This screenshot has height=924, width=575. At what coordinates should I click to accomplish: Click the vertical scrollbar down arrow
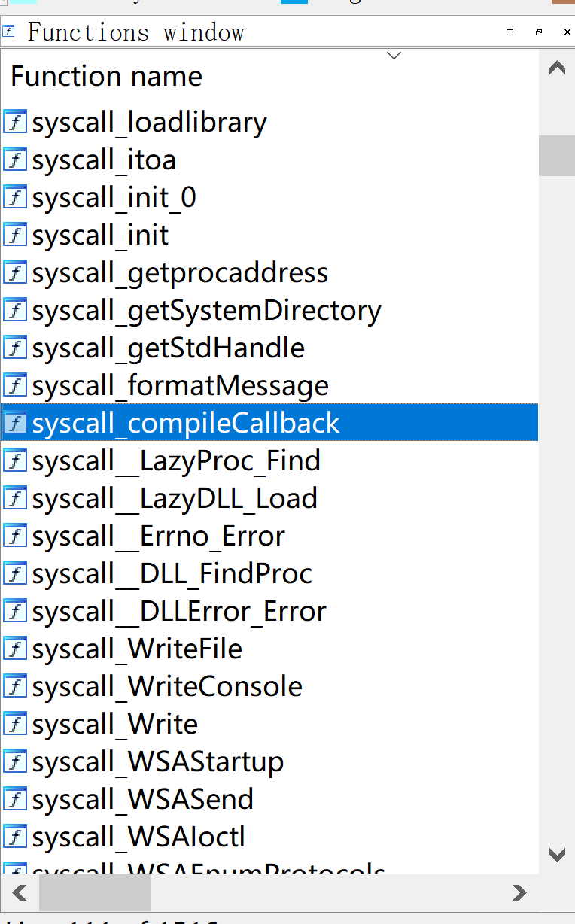pyautogui.click(x=557, y=855)
